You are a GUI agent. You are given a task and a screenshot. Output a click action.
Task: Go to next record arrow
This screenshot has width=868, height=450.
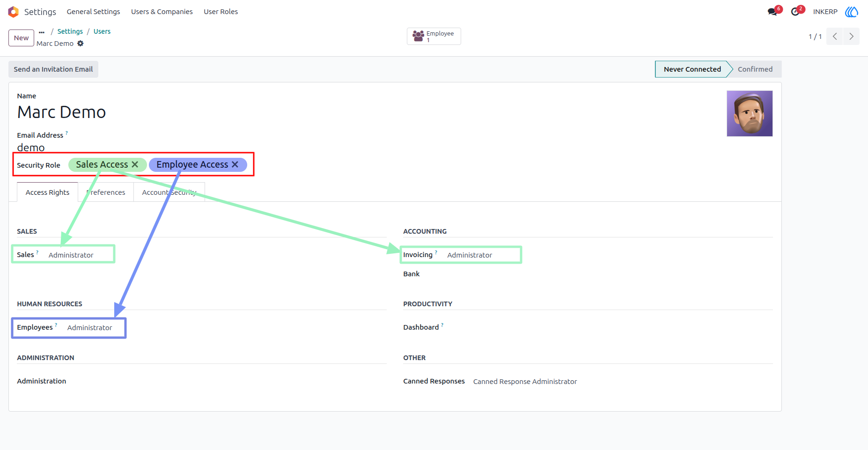click(x=851, y=37)
